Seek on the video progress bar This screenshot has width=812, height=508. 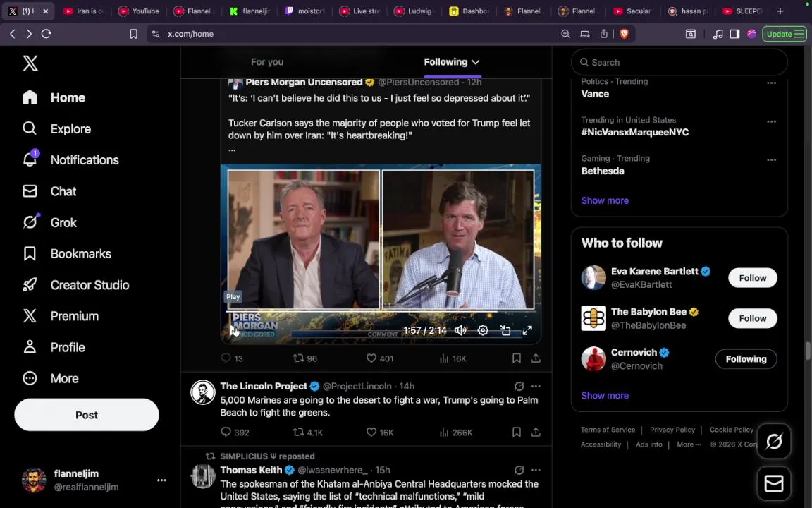tap(381, 312)
